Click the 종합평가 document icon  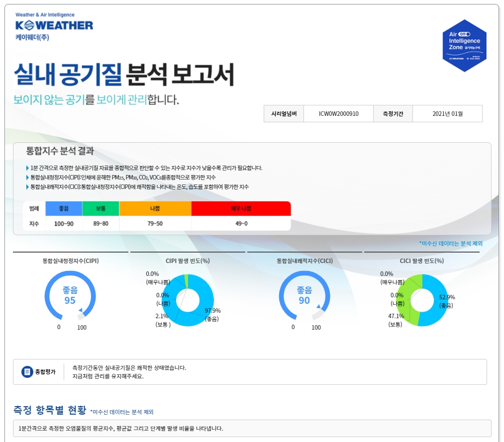27,372
